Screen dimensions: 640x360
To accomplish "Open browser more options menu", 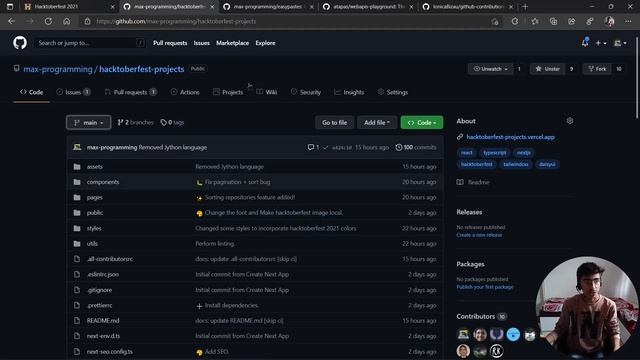I will click(x=628, y=21).
